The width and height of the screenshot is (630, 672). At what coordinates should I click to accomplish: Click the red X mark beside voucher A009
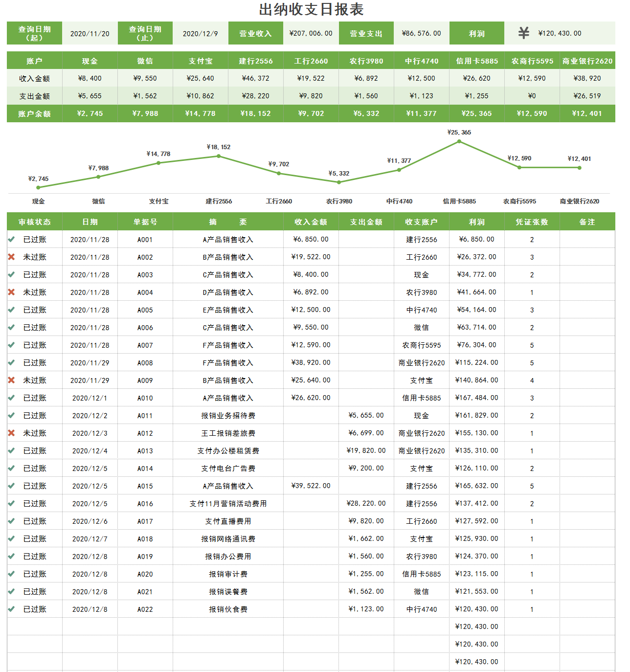pos(11,380)
